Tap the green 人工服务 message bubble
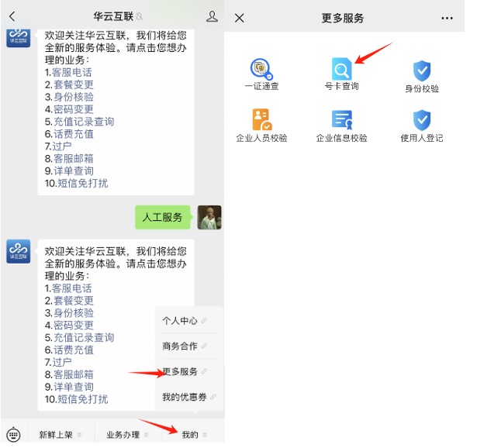 [x=163, y=217]
